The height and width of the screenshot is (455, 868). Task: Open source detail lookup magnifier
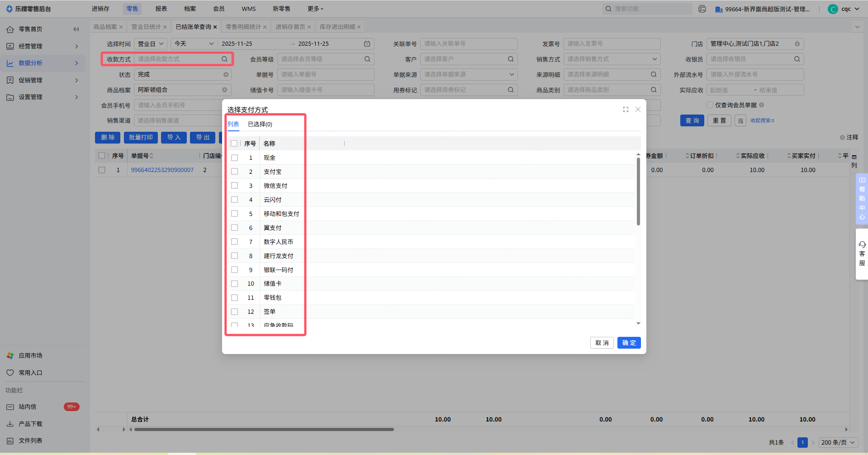tap(654, 75)
